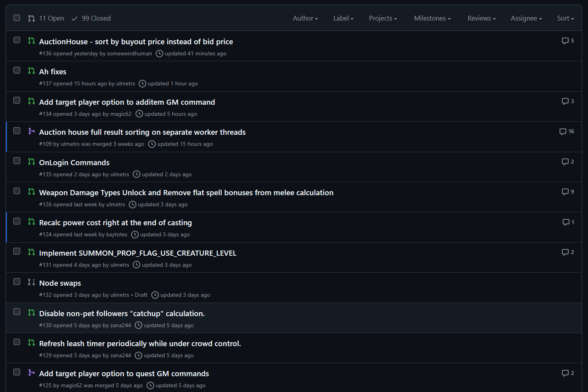588x392 pixels.
Task: Click the merged icon beside Auction house full result sorting
Action: pos(32,131)
